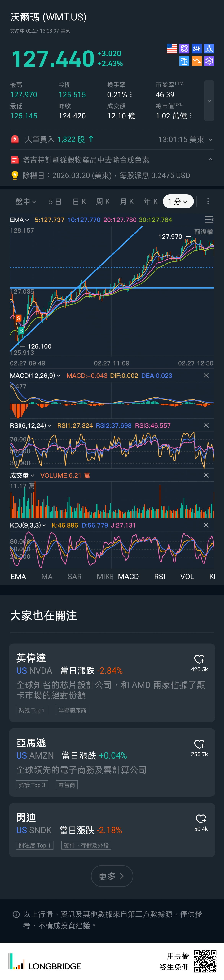Hide the RSI indicator panel

click(x=206, y=425)
